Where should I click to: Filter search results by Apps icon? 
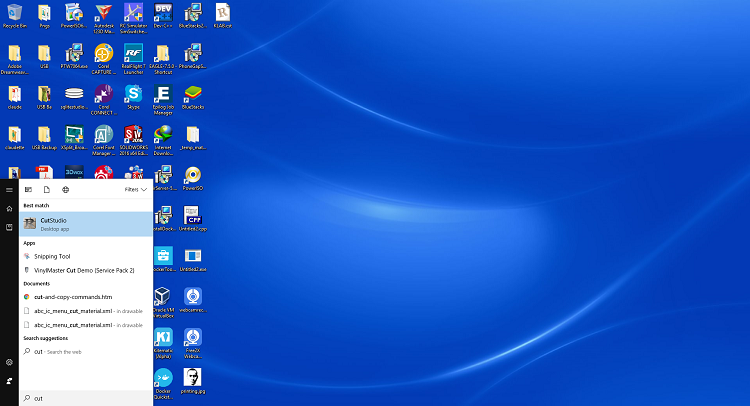click(x=28, y=189)
